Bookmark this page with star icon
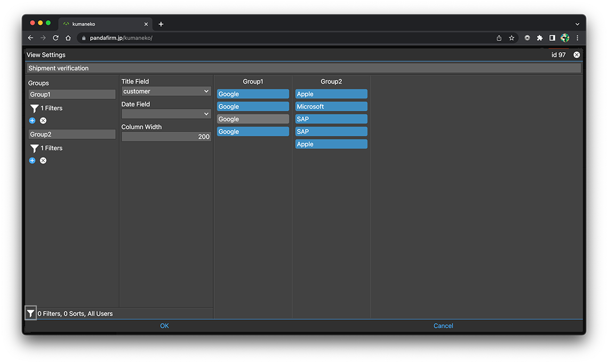608x364 pixels. pyautogui.click(x=511, y=38)
